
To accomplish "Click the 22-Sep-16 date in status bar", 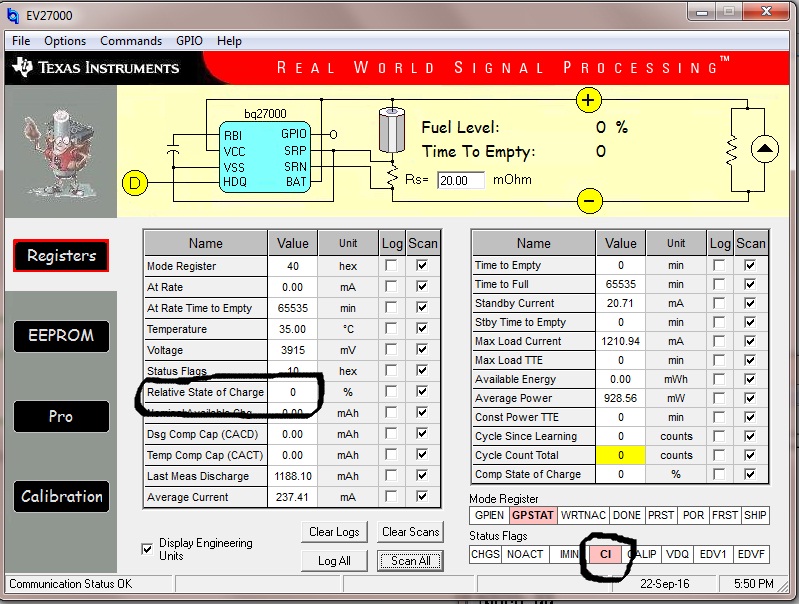I will [664, 584].
